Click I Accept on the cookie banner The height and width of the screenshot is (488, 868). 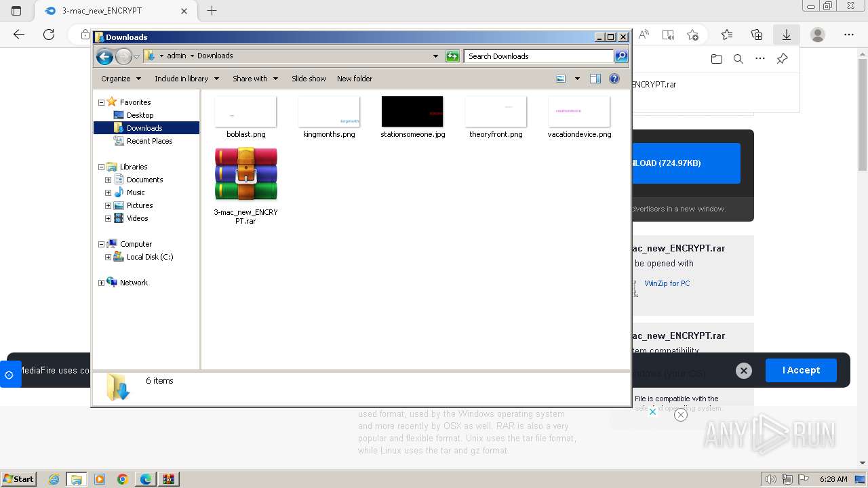801,370
